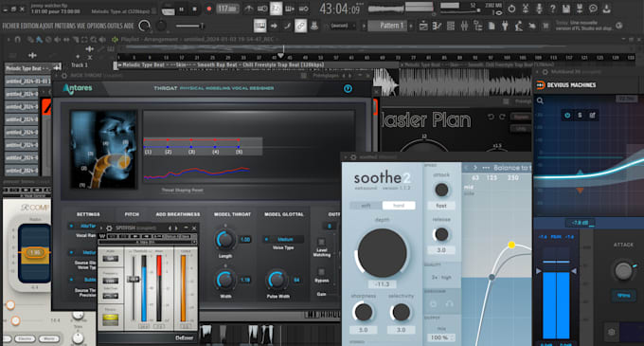Open Spitfish settings gear icon
Viewport: 644px width, 346px height.
(x=109, y=228)
